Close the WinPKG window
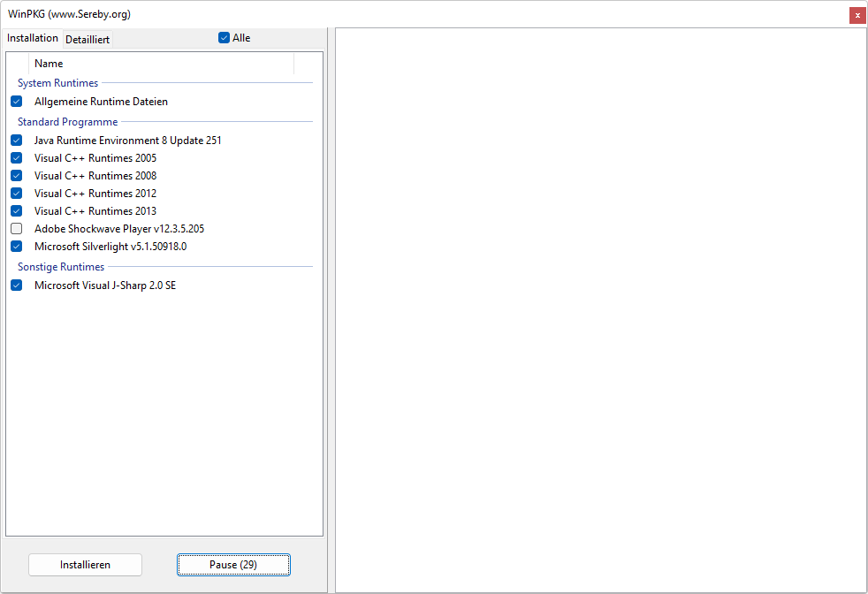Viewport: 868px width, 594px height. [x=857, y=16]
